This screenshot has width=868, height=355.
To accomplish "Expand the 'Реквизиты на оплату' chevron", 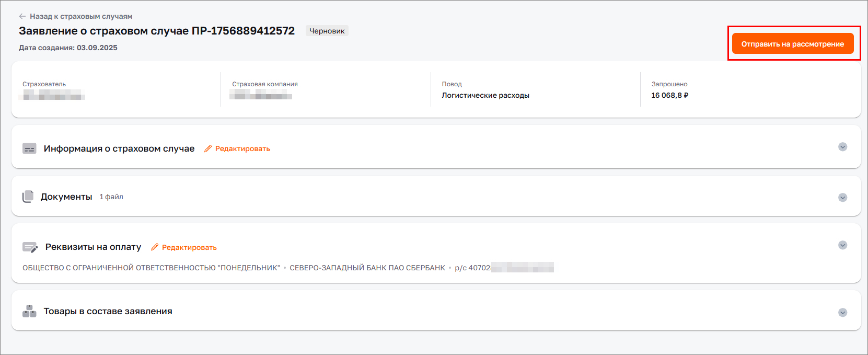I will 843,245.
